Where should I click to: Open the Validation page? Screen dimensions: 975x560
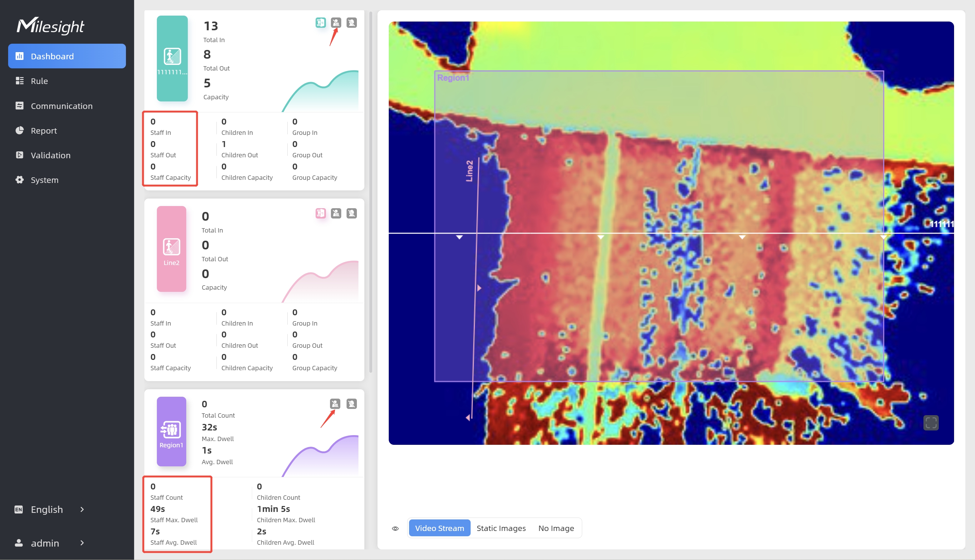tap(50, 155)
